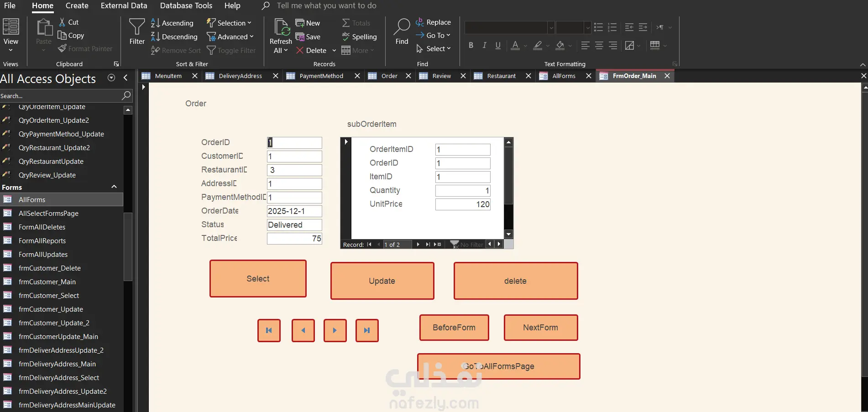
Task: Toggle Bold text formatting
Action: (471, 45)
